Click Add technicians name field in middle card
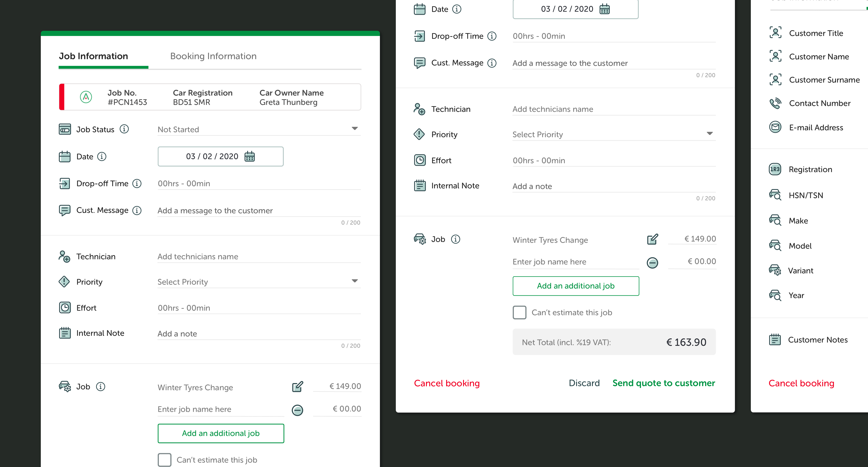868x467 pixels. pyautogui.click(x=614, y=109)
